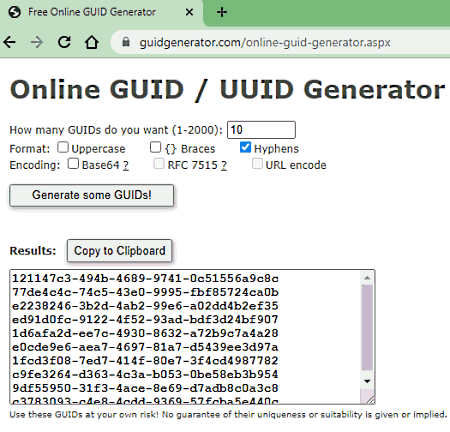Viewport: 450px width, 432px height.
Task: Click the results scrollbar down arrow
Action: pos(367,381)
